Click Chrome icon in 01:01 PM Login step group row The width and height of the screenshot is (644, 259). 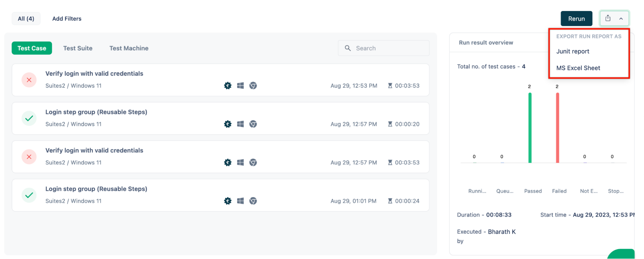click(253, 201)
